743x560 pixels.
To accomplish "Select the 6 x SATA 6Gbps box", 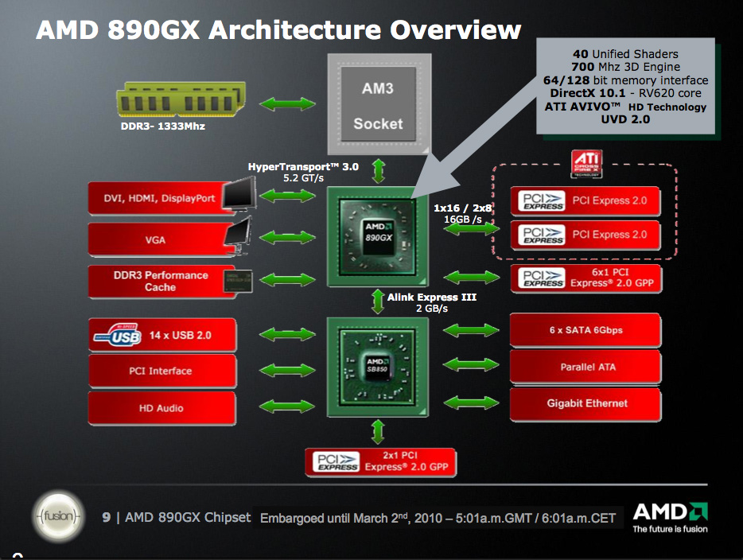I will 585,330.
